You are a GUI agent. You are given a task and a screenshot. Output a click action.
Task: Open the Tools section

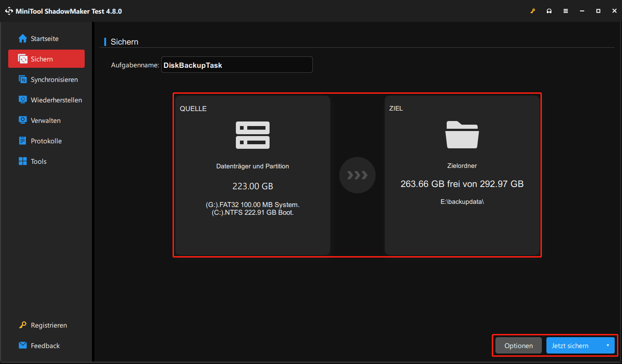pyautogui.click(x=39, y=161)
